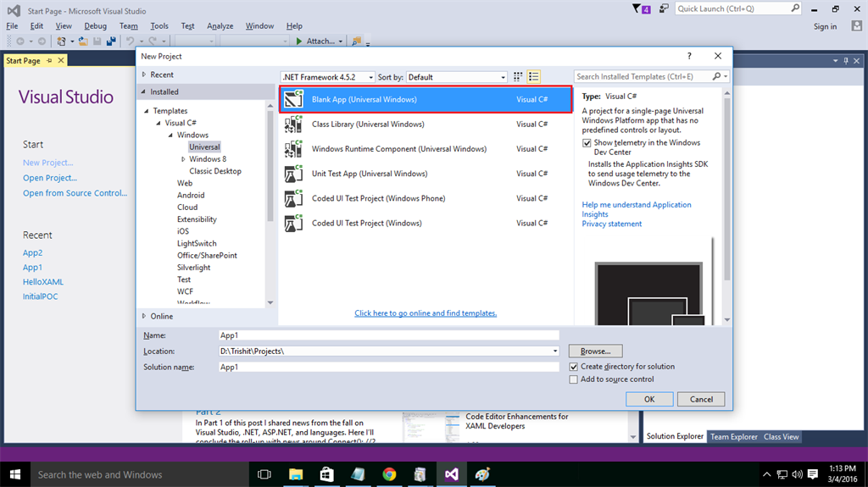
Task: Click the Name input field
Action: click(x=388, y=335)
